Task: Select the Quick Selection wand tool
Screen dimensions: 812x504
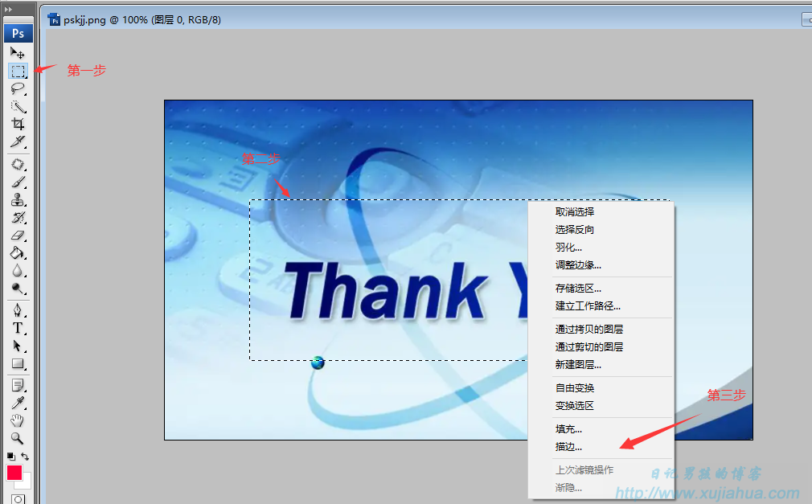Action: 18,106
